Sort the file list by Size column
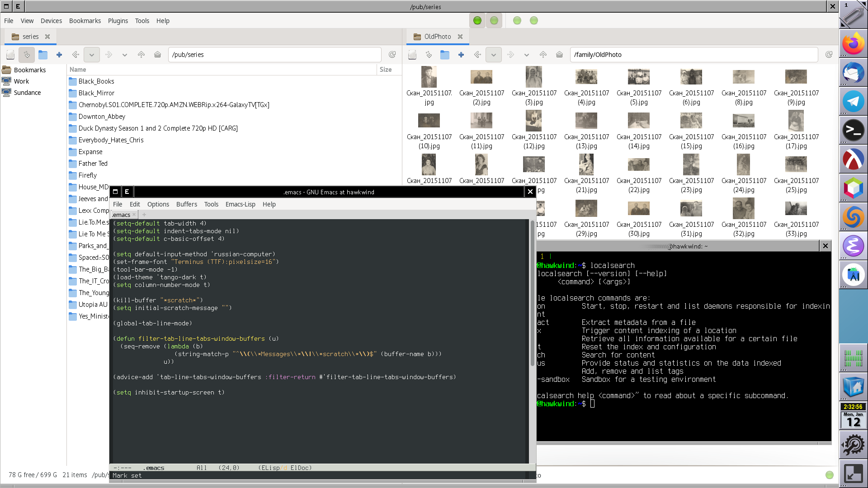Image resolution: width=868 pixels, height=488 pixels. [x=386, y=70]
